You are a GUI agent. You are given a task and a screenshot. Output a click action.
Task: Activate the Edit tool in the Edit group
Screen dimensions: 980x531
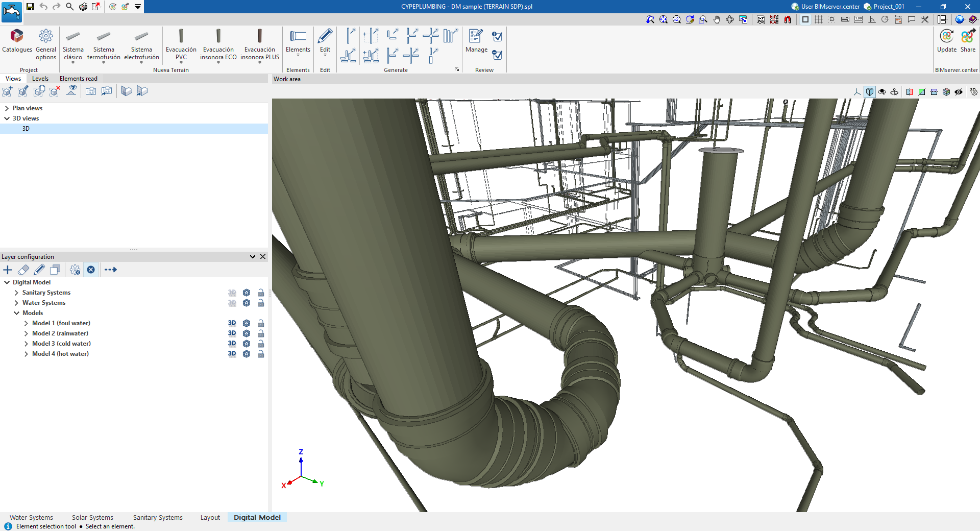[325, 41]
